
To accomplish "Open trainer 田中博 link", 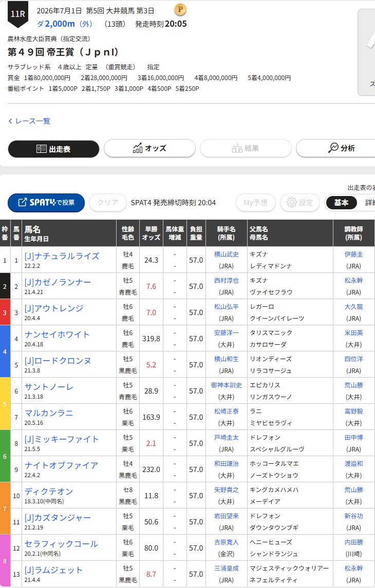I will (353, 438).
